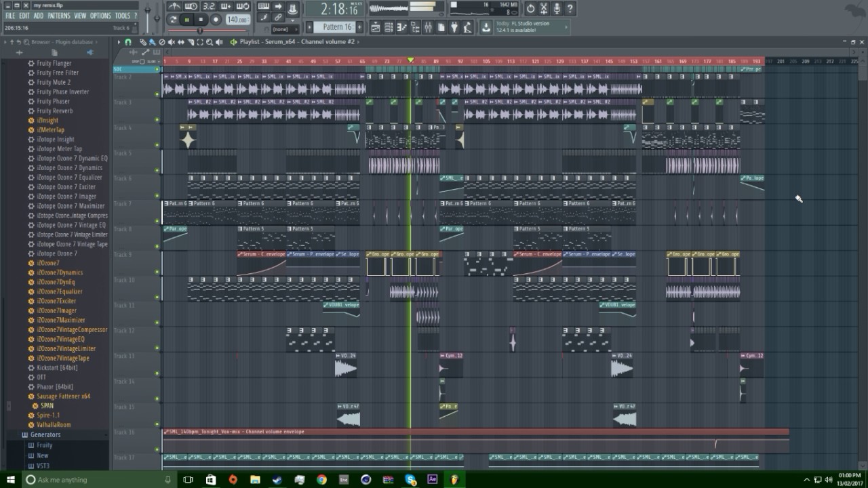Select Fruity Reeverb in plugin browser
Viewport: 868px width, 488px height.
point(55,111)
